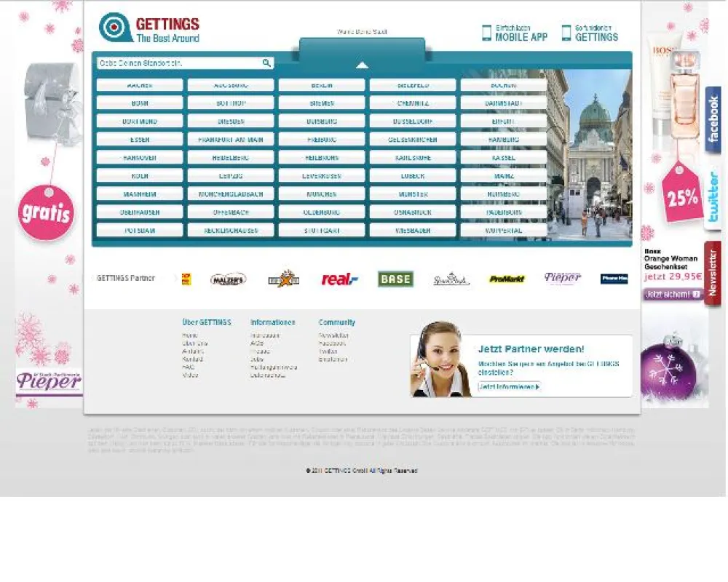
Task: Collapse city panel with white up arrow
Action: point(362,65)
